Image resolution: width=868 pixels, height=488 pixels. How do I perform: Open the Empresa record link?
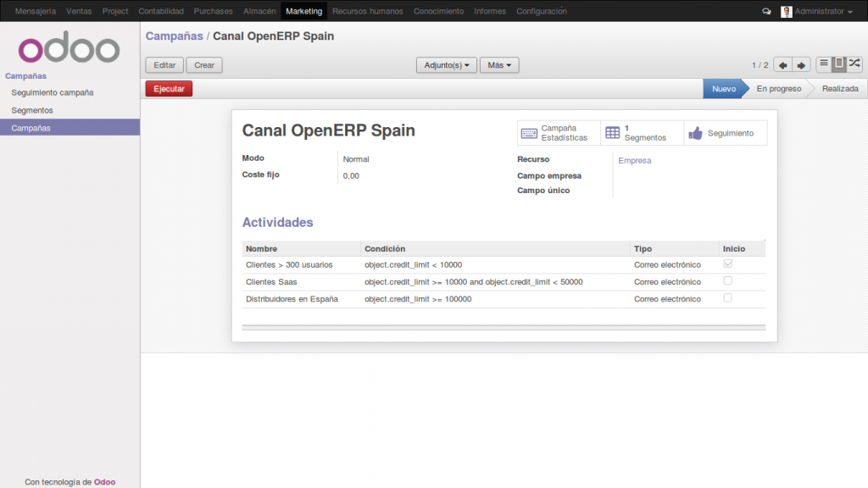pyautogui.click(x=635, y=159)
